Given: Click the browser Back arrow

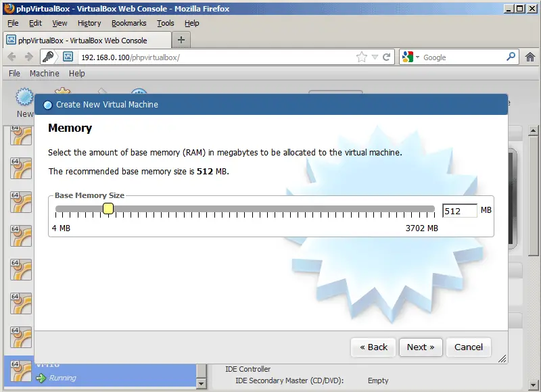Looking at the screenshot, I should coord(11,57).
